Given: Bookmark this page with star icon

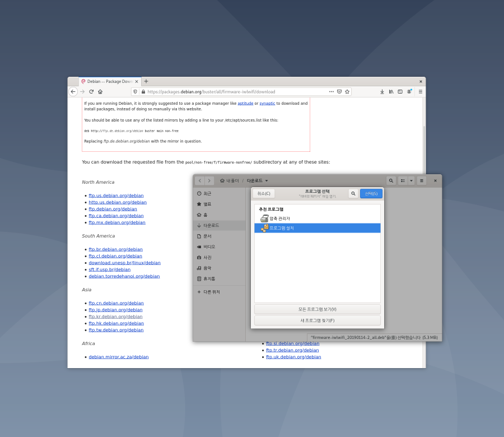Looking at the screenshot, I should point(347,92).
